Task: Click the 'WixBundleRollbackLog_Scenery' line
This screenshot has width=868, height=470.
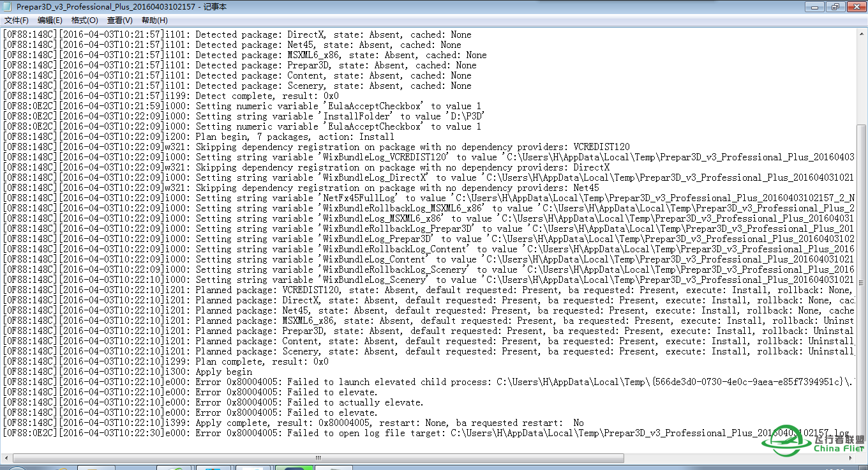Action: (429, 269)
